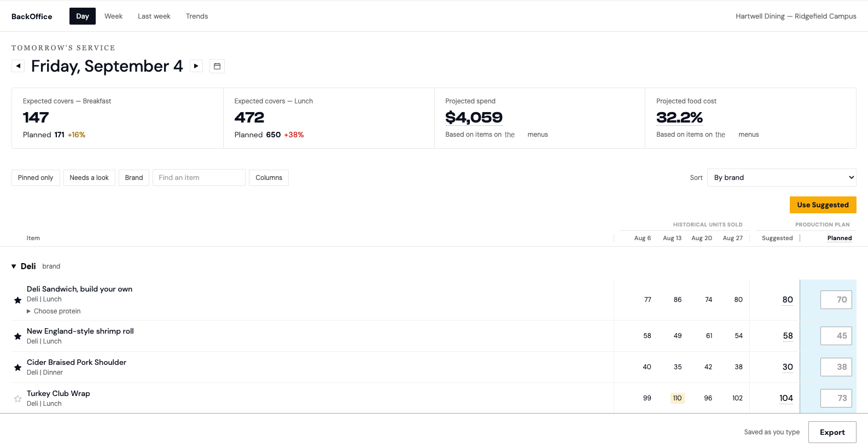Click the BackOffice logo link
Viewport: 868px width, 448px height.
[x=32, y=16]
